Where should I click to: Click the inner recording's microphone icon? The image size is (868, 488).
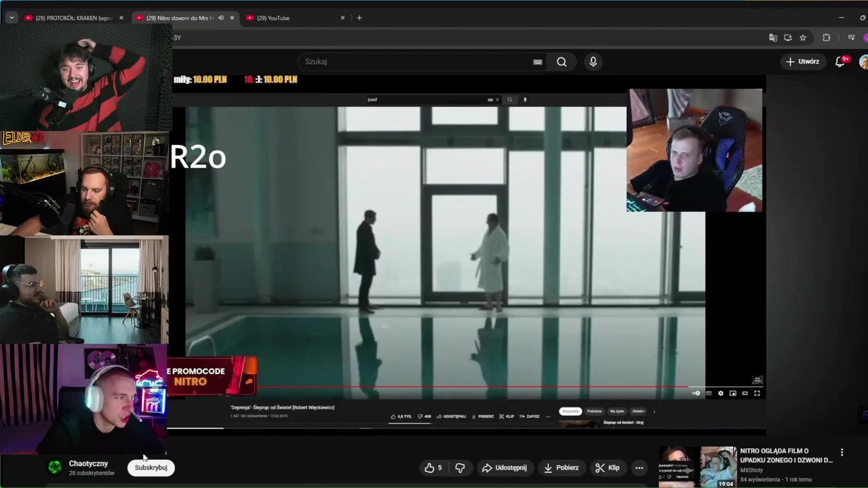(525, 100)
